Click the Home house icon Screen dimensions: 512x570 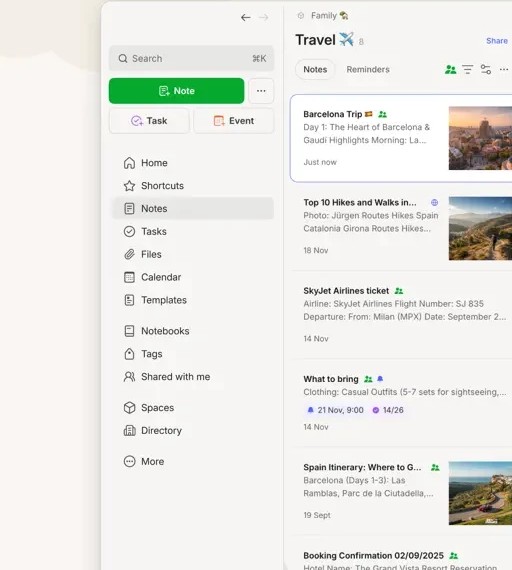[x=129, y=163]
